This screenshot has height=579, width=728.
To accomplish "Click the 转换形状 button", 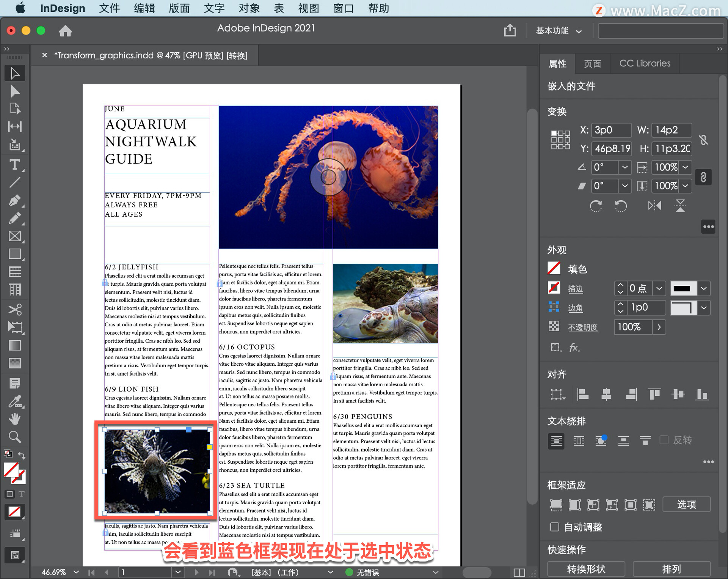I will tap(586, 569).
